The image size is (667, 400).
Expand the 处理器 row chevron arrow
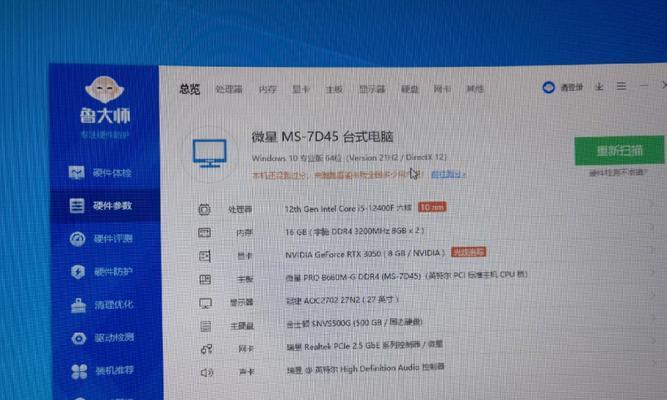(653, 205)
